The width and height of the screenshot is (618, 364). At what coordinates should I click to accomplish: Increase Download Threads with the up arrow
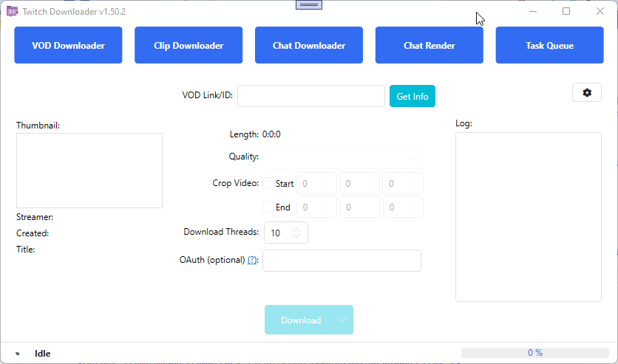(x=296, y=230)
